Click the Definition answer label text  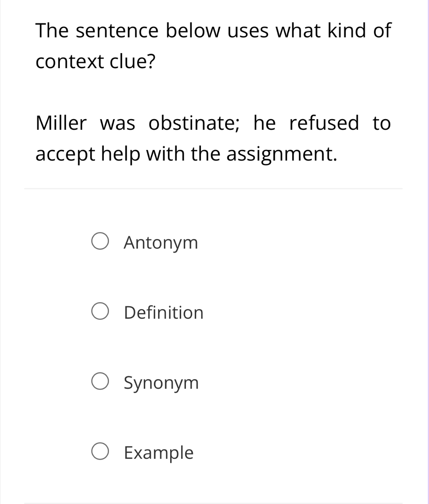pyautogui.click(x=164, y=313)
